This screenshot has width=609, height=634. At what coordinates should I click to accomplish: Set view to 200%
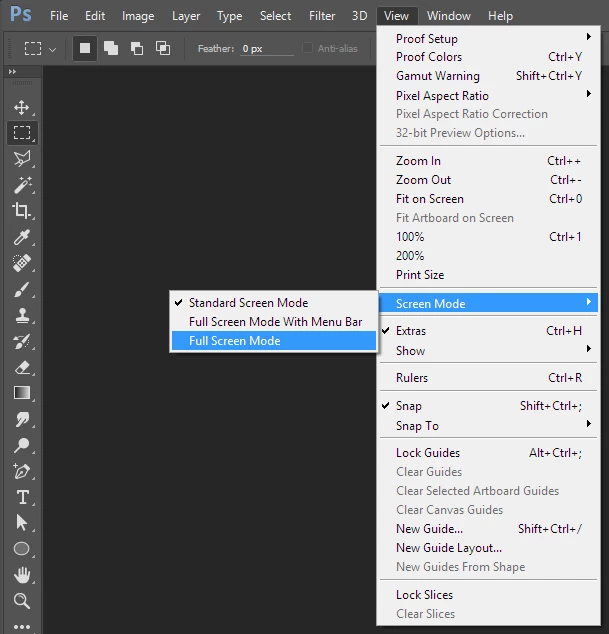pyautogui.click(x=488, y=256)
